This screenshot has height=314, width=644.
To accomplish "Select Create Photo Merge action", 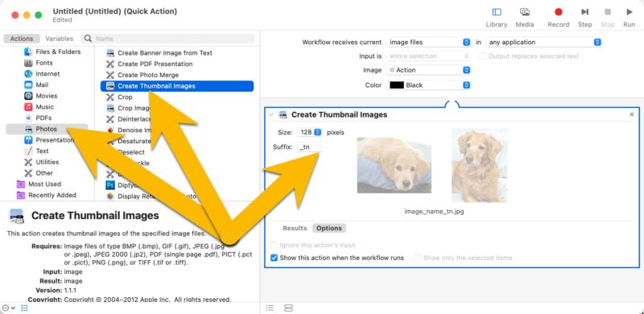I will [148, 75].
